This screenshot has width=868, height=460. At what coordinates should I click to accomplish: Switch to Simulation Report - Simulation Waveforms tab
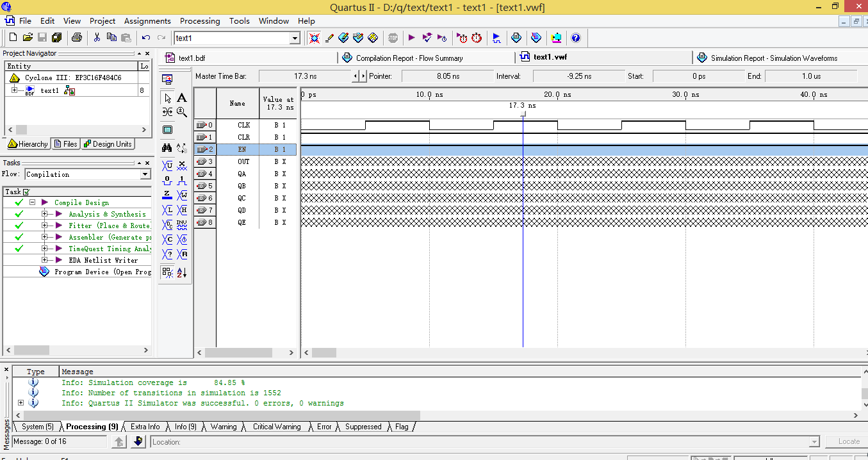click(774, 58)
